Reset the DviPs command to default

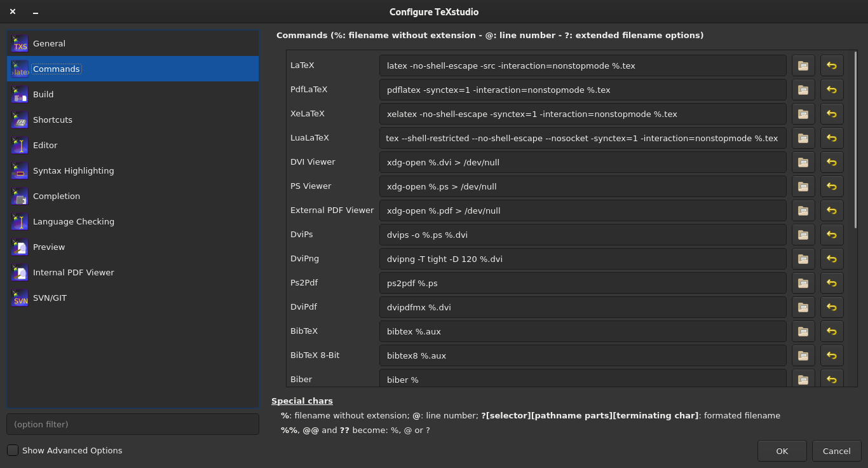[832, 235]
